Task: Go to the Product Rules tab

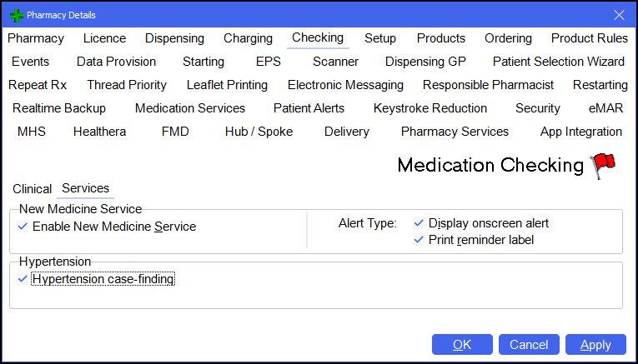Action: coord(589,38)
